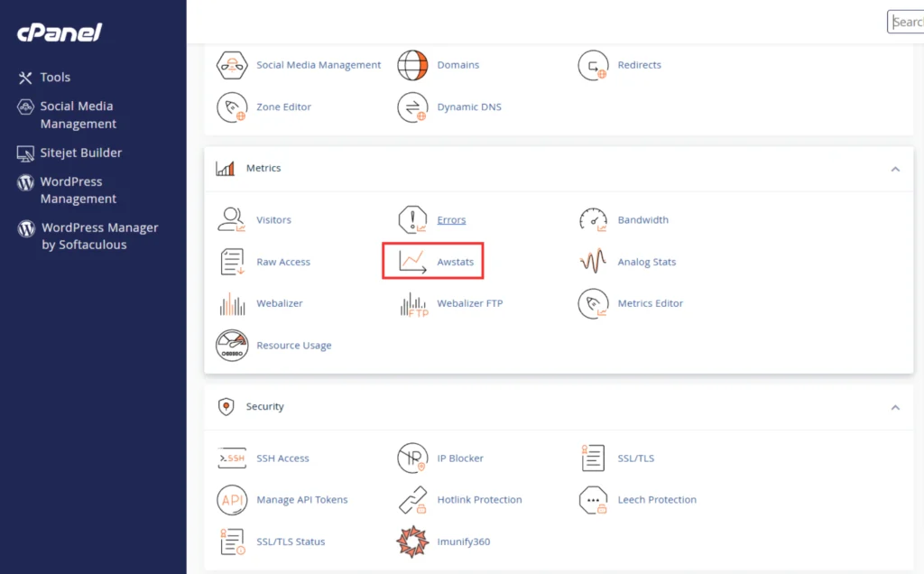Open the Hotlink Protection link
Screen dimensions: 924x574
pos(479,500)
